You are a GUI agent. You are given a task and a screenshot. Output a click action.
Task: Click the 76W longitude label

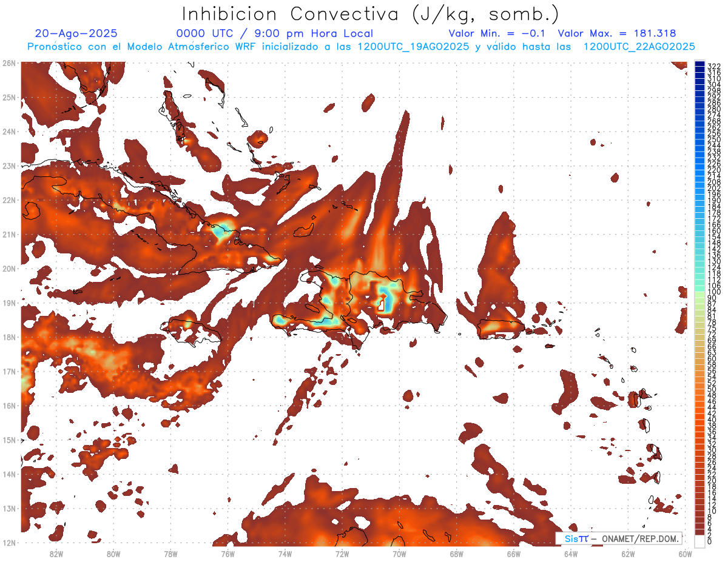click(227, 553)
